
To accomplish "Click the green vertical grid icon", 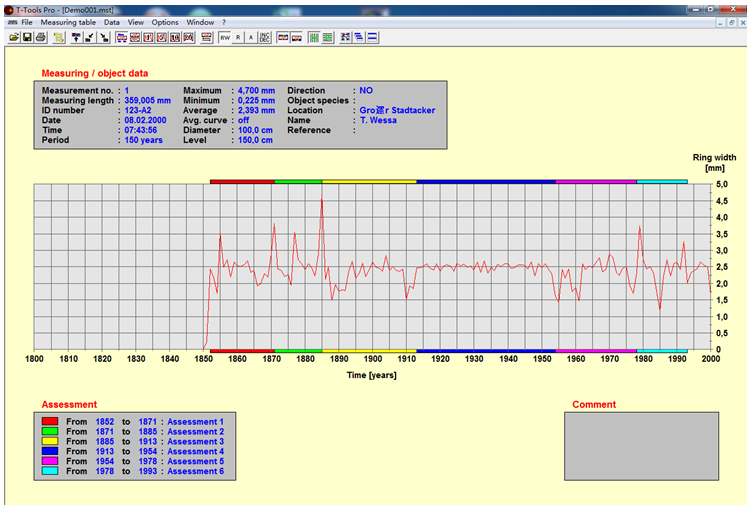I will click(x=314, y=37).
